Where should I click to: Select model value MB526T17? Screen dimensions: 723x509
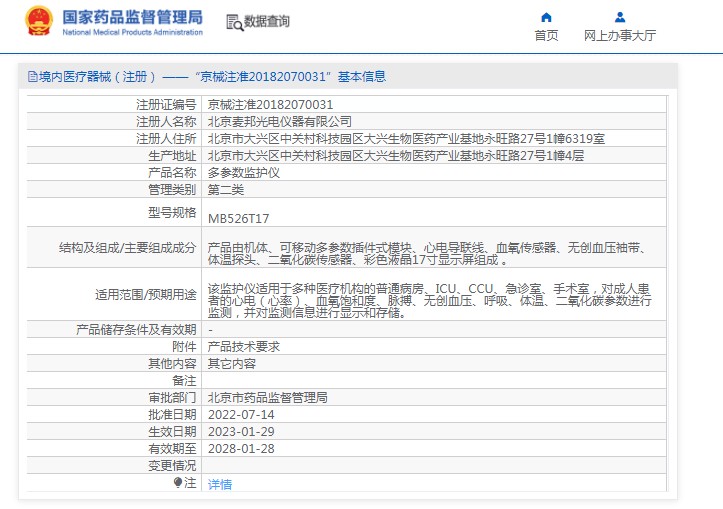238,219
